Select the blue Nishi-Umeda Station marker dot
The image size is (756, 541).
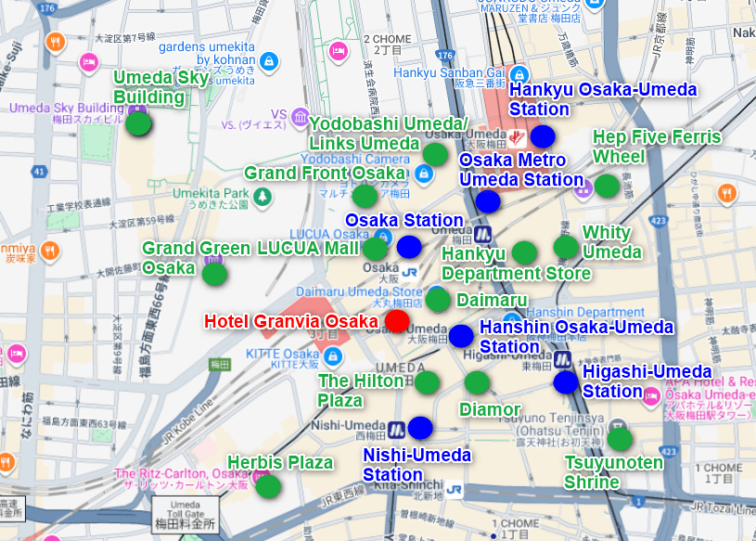(x=420, y=428)
